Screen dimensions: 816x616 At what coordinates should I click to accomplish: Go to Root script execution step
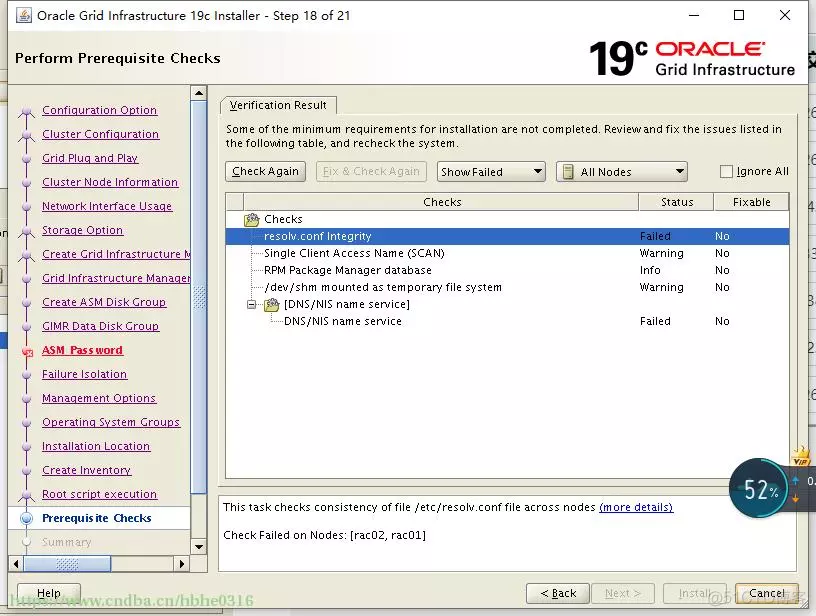pyautogui.click(x=99, y=494)
